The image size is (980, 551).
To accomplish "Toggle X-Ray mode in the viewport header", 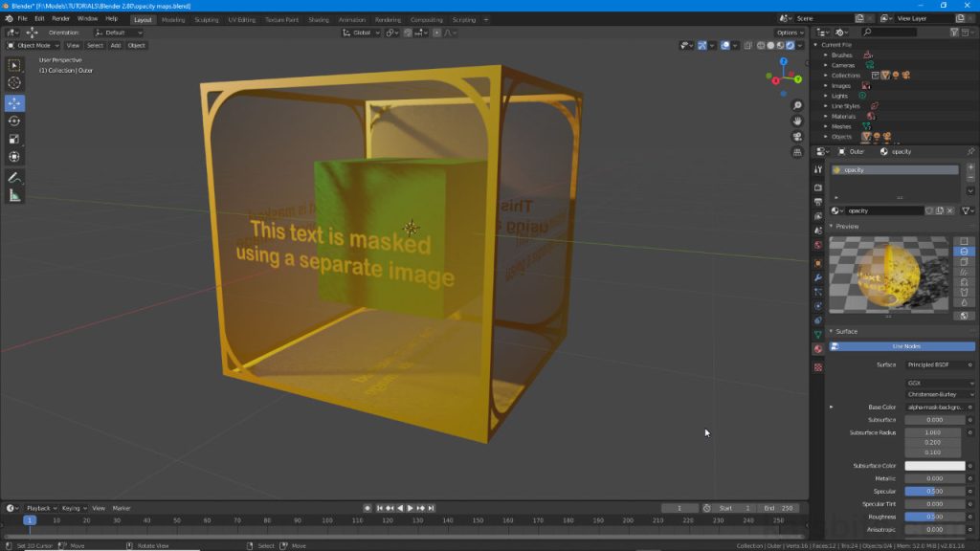I will (747, 45).
